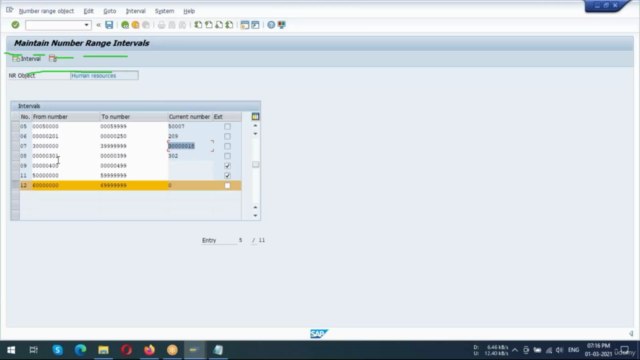
Task: Click the Delete Interval icon
Action: pyautogui.click(x=53, y=59)
